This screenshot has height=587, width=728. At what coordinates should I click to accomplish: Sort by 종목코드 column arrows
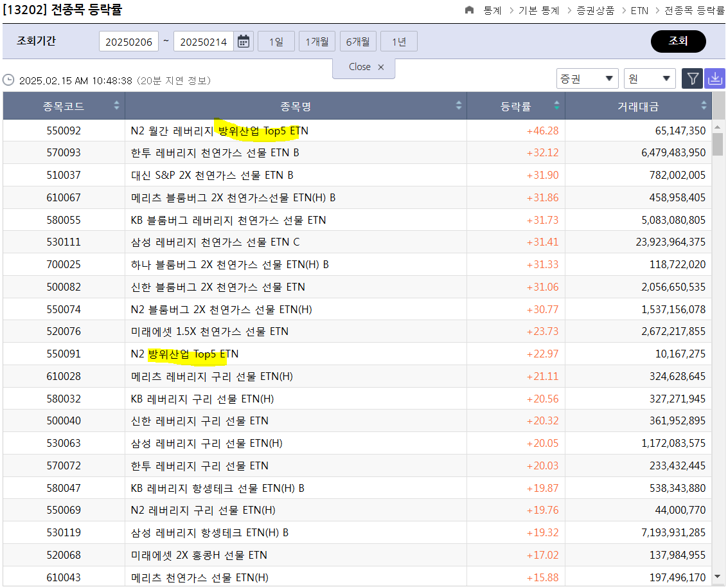[x=116, y=106]
